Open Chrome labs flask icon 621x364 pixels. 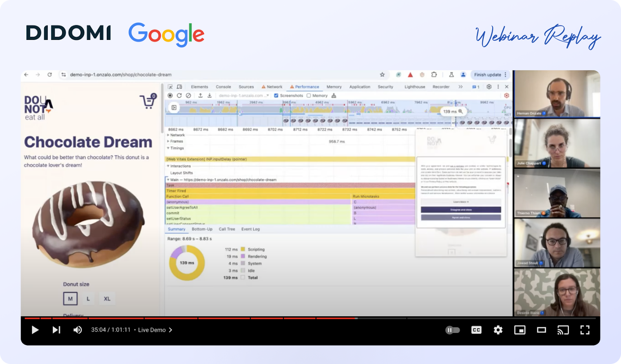(x=451, y=74)
